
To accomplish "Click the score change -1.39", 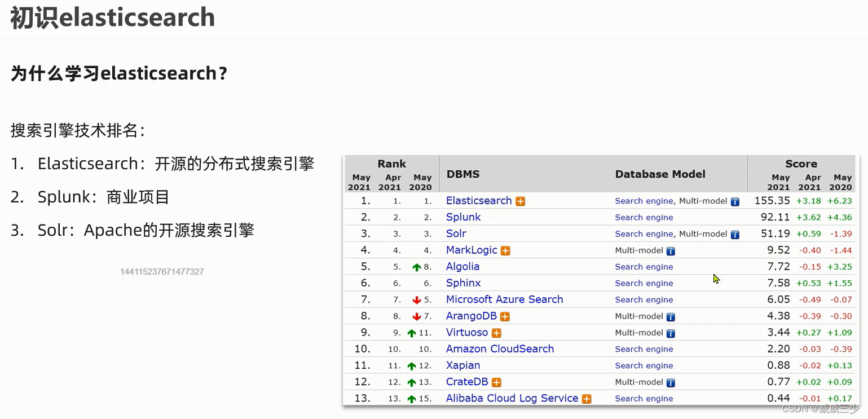I will pyautogui.click(x=840, y=234).
